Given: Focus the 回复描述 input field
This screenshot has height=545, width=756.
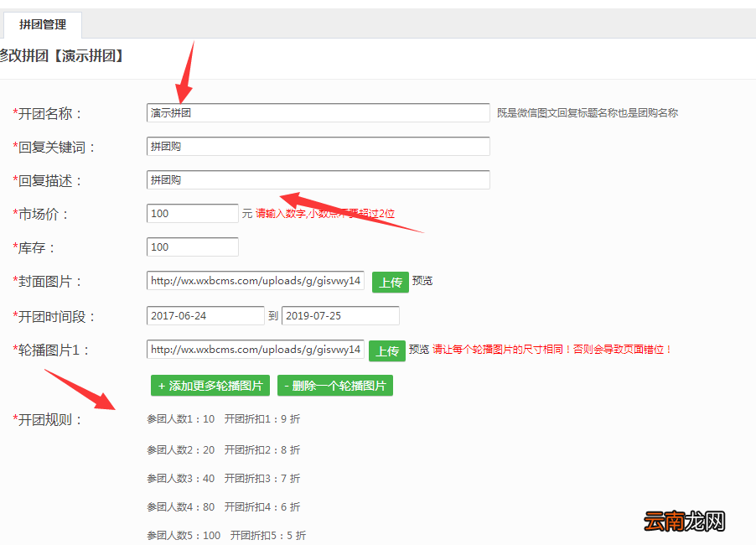Looking at the screenshot, I should pos(318,180).
